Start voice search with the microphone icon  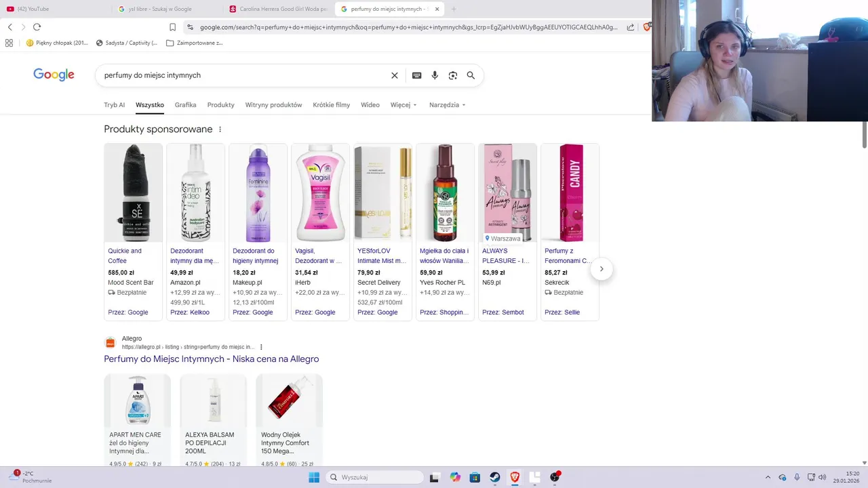click(435, 75)
